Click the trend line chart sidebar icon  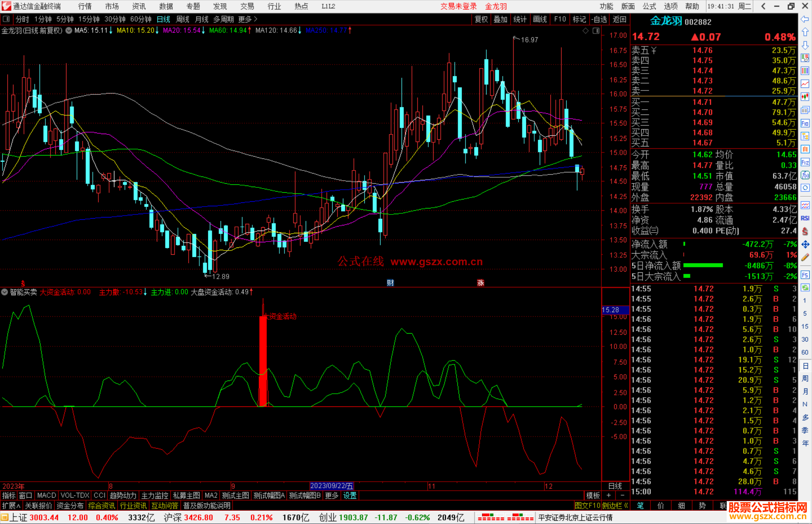coord(805,84)
